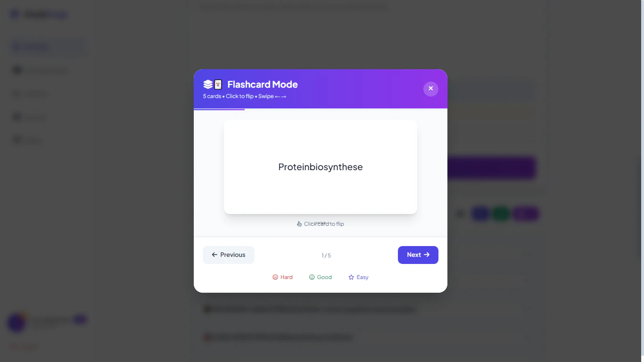
Task: Click the sad face Hard rating icon
Action: [x=275, y=277]
